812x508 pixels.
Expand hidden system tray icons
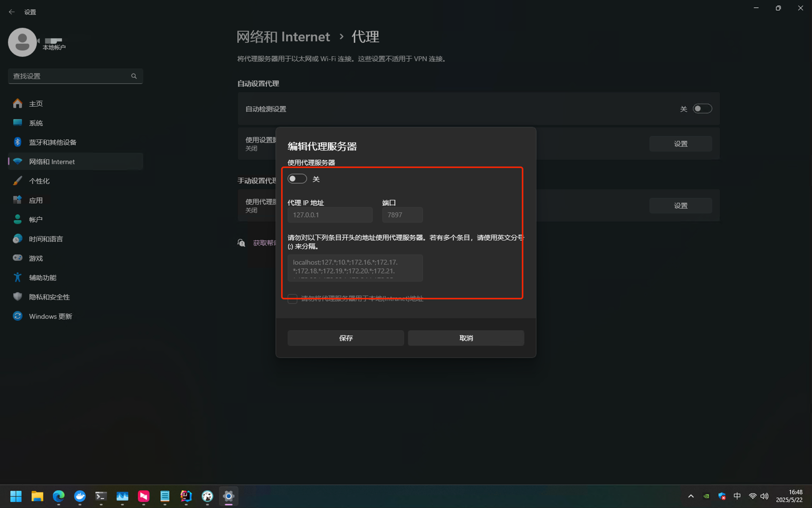691,496
